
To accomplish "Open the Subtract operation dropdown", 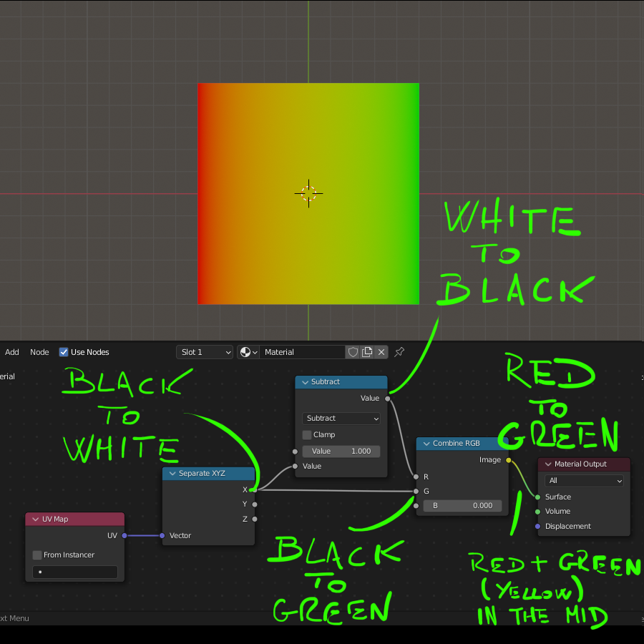I will [x=341, y=418].
